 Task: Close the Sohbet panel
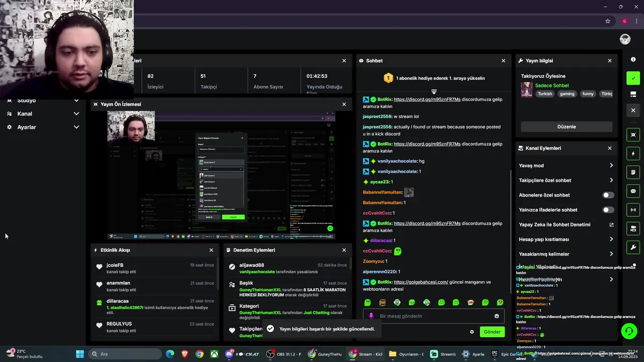(x=503, y=61)
